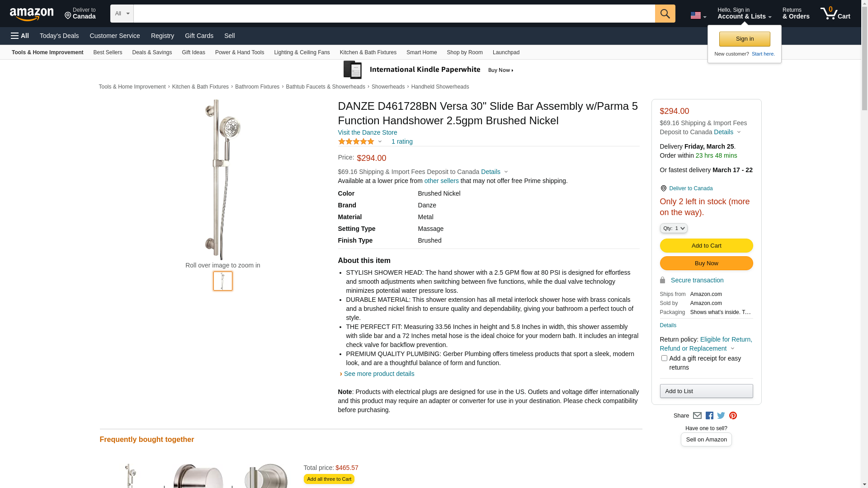
Task: Open Today's Deals in nav bar
Action: [59, 36]
